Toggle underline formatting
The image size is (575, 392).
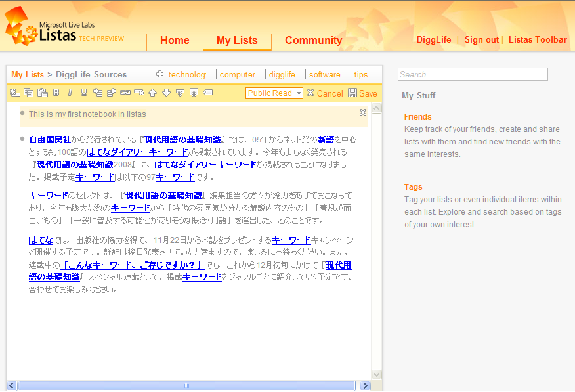click(84, 93)
